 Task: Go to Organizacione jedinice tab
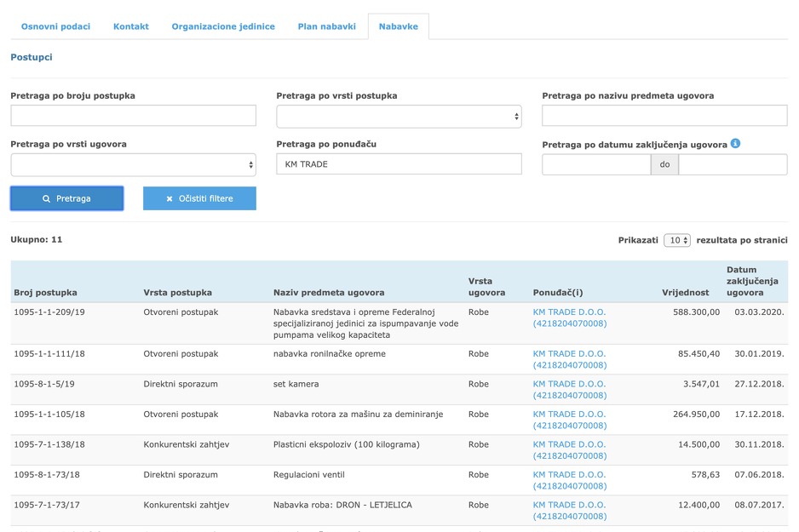click(x=223, y=26)
